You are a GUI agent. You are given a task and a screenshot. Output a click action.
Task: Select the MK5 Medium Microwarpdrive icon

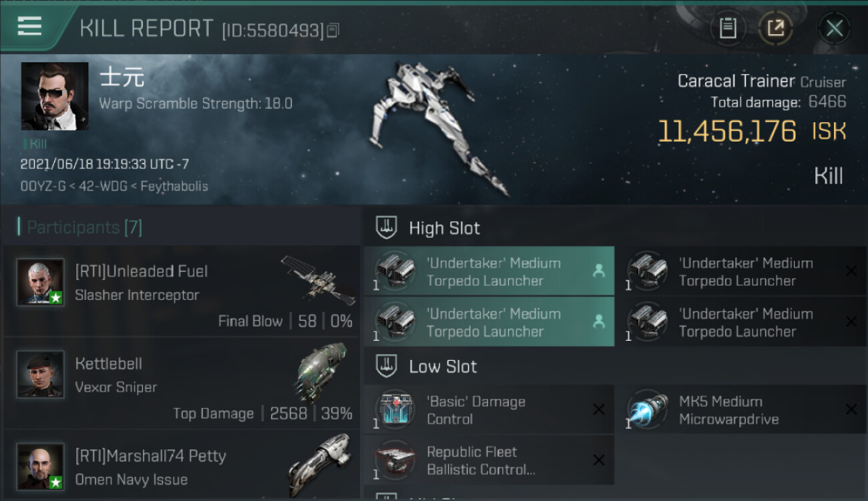[648, 409]
